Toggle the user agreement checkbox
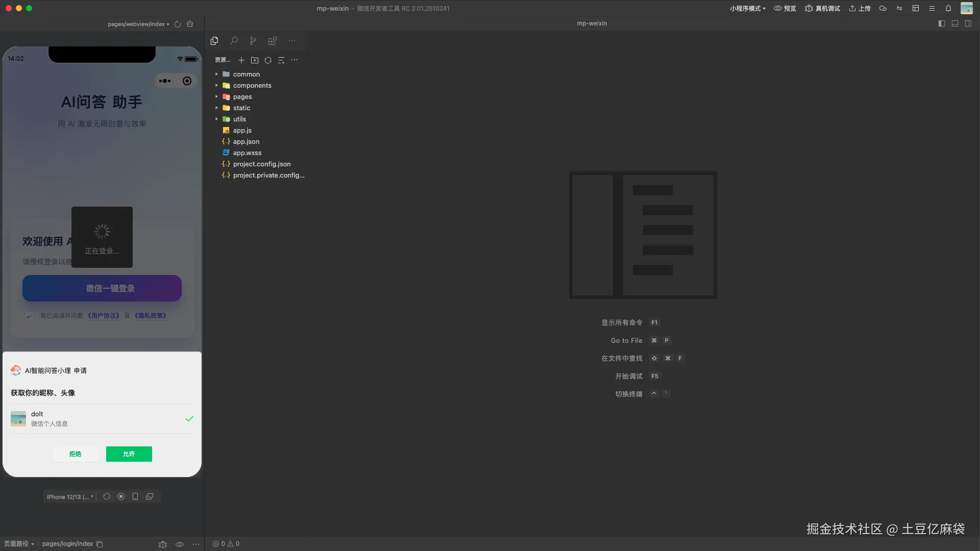Viewport: 980px width, 551px height. click(x=29, y=316)
